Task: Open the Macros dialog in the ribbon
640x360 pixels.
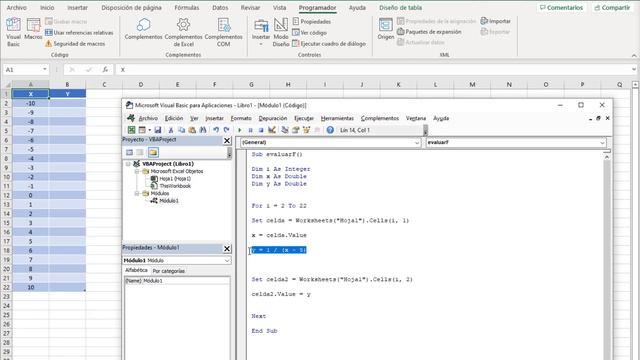Action: (33, 29)
